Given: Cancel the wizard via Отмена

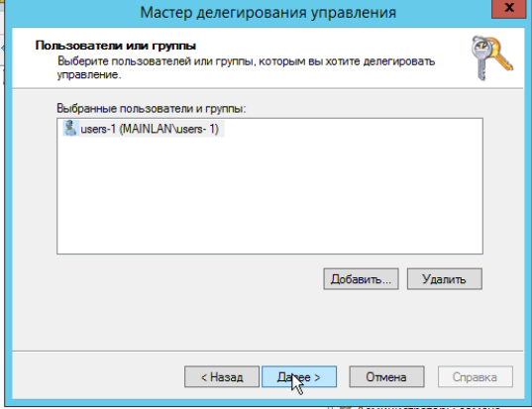Looking at the screenshot, I should click(x=386, y=376).
